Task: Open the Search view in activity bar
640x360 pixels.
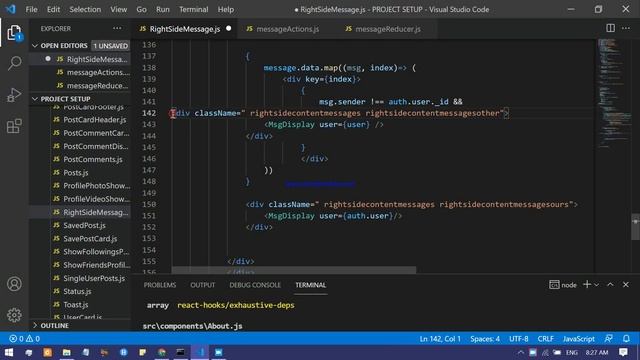Action: 14,63
